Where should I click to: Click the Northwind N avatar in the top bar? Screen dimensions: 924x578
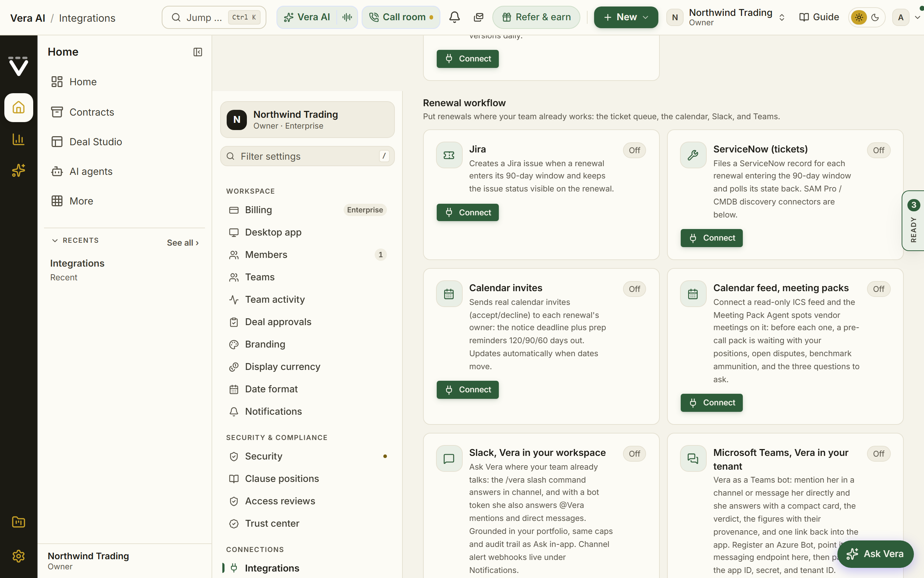coord(675,17)
